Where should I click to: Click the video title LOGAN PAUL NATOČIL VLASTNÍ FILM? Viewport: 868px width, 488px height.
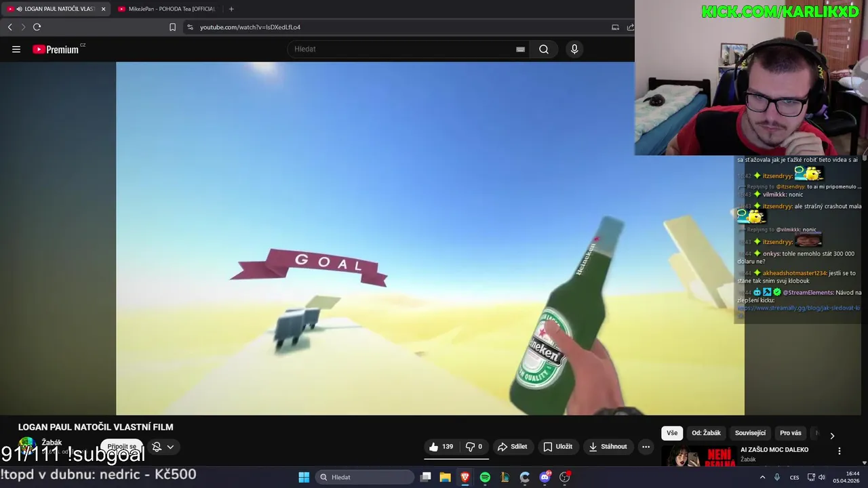[x=96, y=427]
